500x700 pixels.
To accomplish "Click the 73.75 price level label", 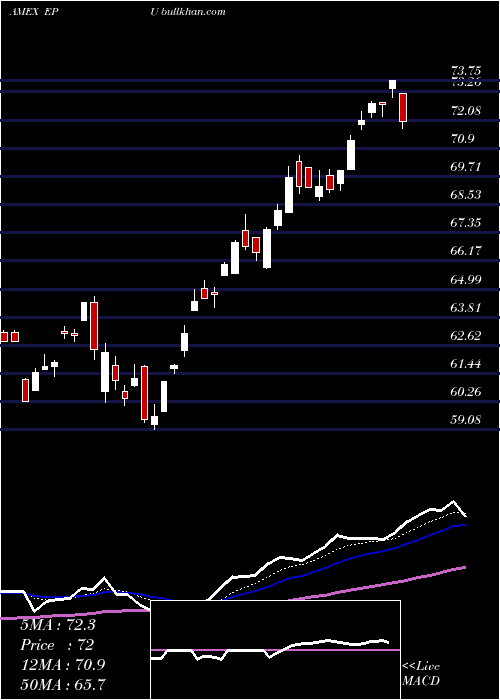I will pos(467,71).
